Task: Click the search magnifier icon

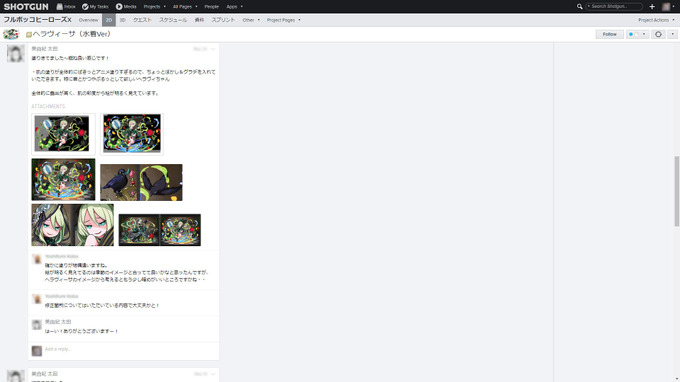Action: 579,7
